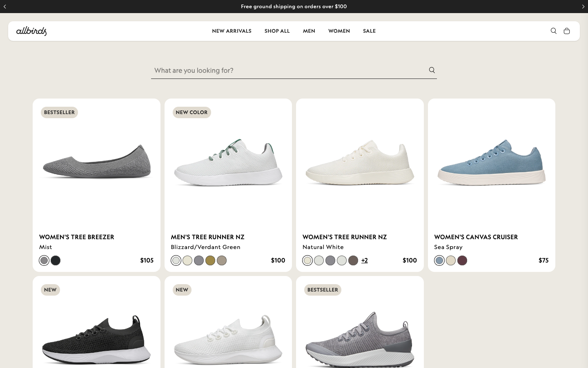The width and height of the screenshot is (588, 368).
Task: Show next announcement banner message
Action: coord(583,7)
